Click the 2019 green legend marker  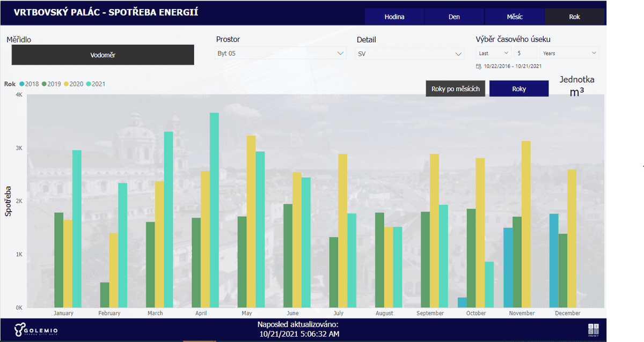tap(45, 84)
